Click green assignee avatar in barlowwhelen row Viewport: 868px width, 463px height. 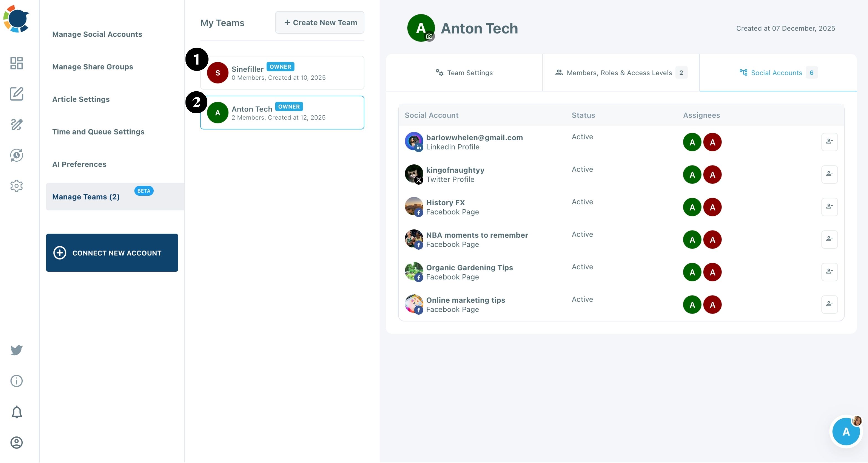692,142
